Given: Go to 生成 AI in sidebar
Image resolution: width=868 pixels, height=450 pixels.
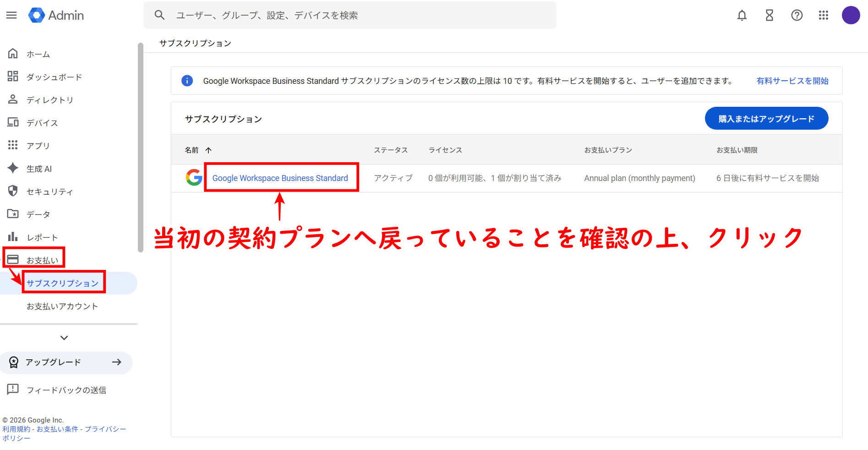Looking at the screenshot, I should coord(39,169).
